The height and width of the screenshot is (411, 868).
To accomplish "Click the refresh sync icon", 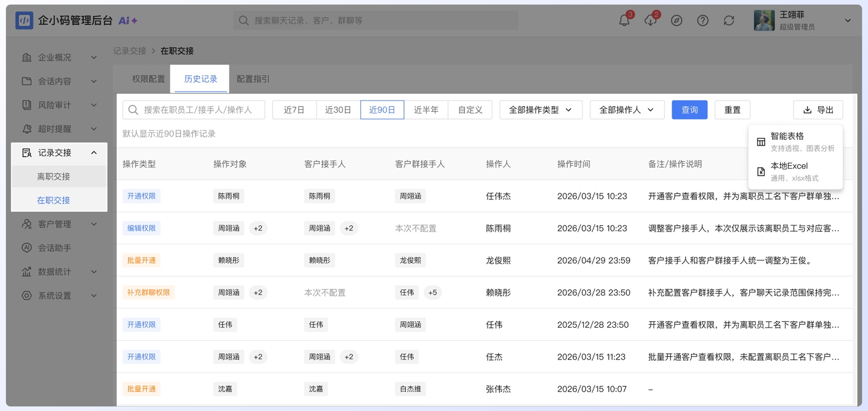I will tap(729, 21).
